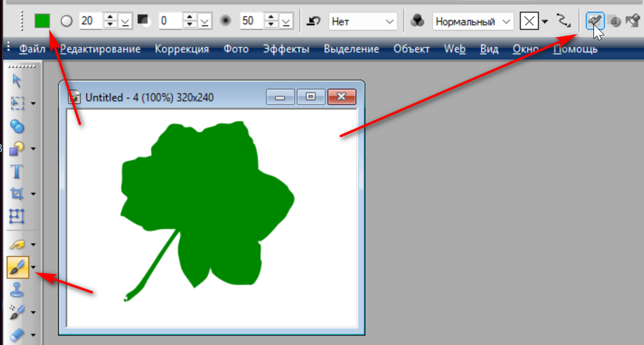Click the transparency 0 spinner arrows
Image resolution: width=644 pixels, height=345 pixels.
pos(189,21)
